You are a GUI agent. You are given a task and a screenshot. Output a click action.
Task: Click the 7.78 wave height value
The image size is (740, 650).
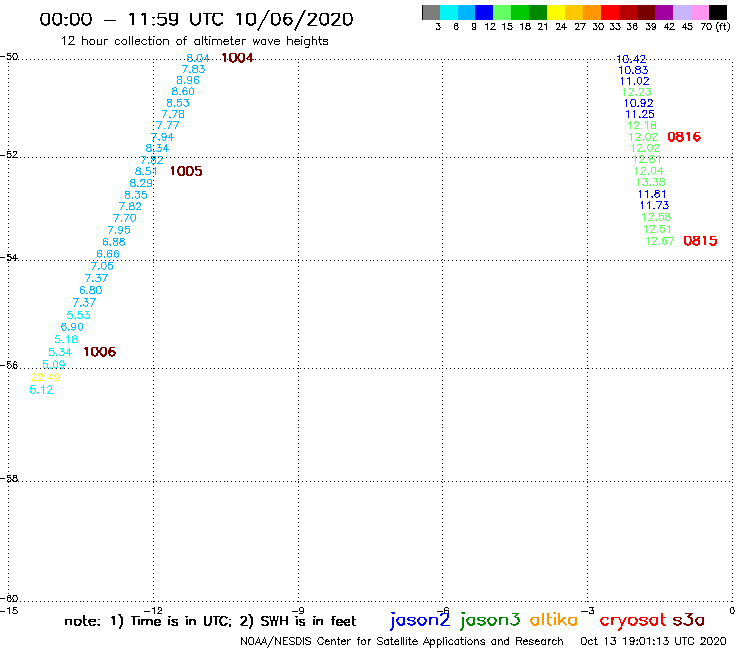173,115
